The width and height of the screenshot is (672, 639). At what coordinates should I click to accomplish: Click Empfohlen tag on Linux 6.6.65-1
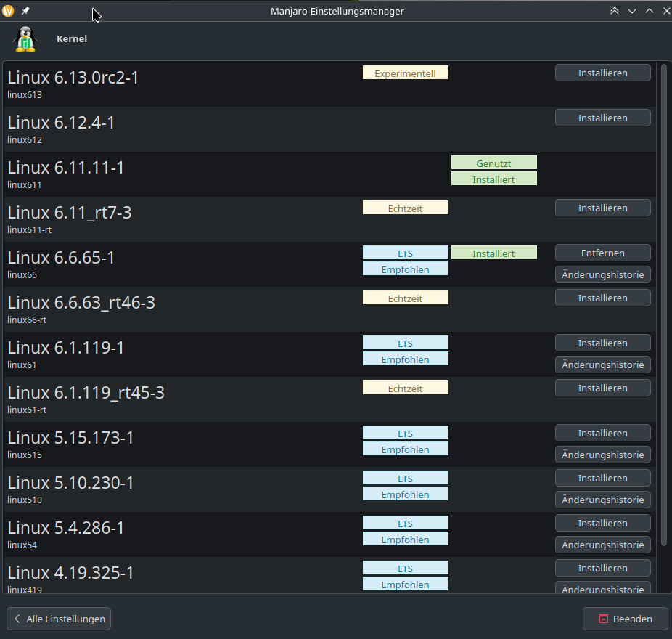click(406, 269)
